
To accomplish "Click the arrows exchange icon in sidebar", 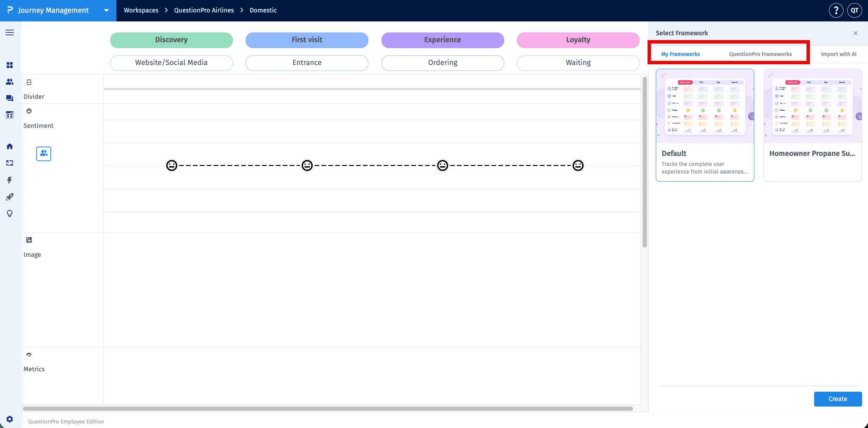I will point(10,163).
